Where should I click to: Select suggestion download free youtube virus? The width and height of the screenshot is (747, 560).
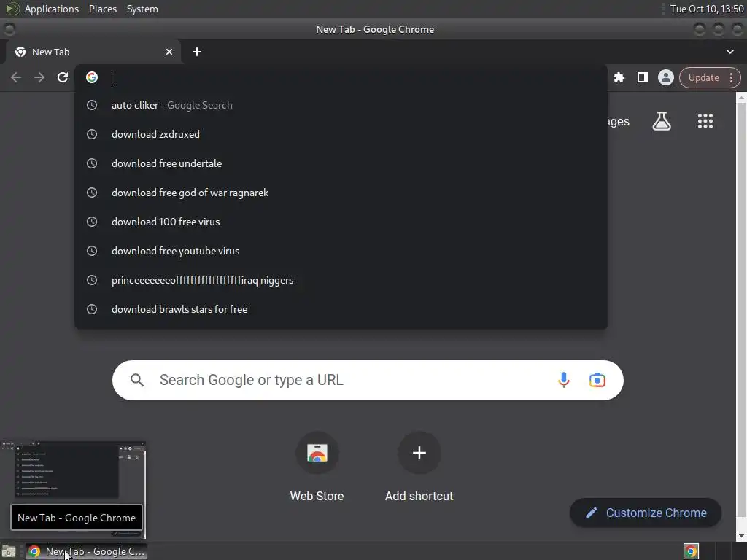pos(341,251)
